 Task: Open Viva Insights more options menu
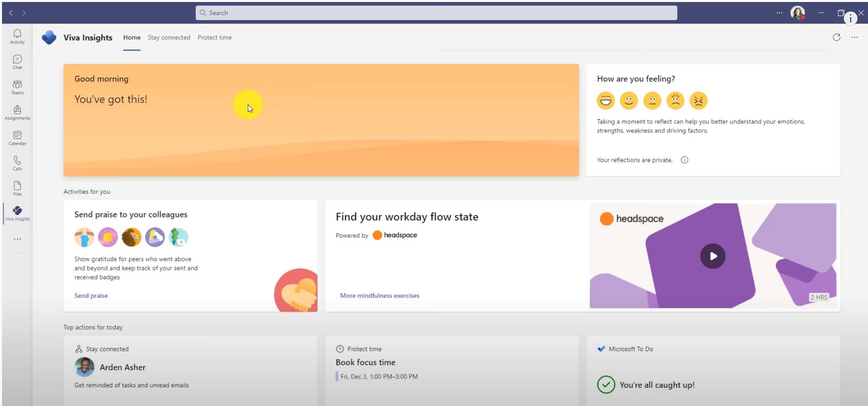(x=854, y=37)
